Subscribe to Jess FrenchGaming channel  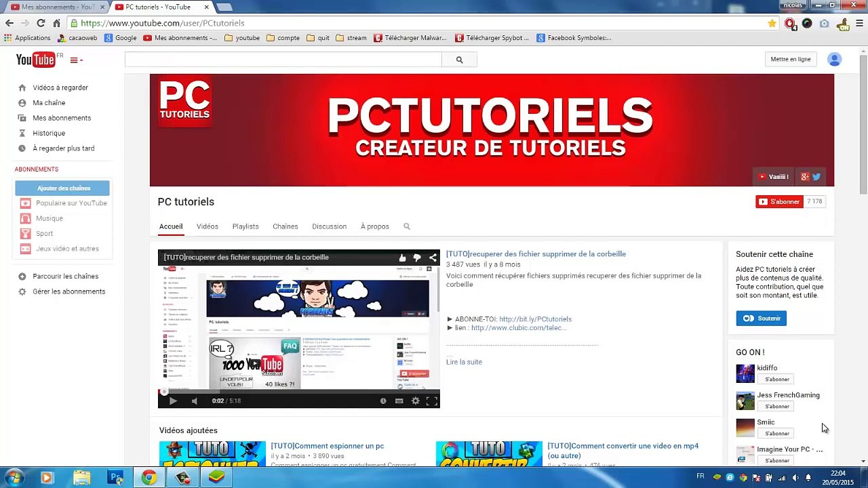(x=777, y=407)
